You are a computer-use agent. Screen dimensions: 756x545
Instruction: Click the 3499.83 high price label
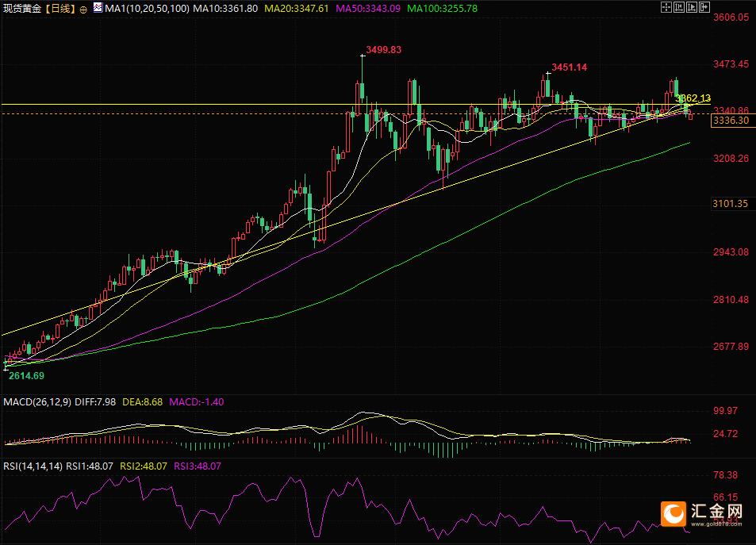(383, 50)
